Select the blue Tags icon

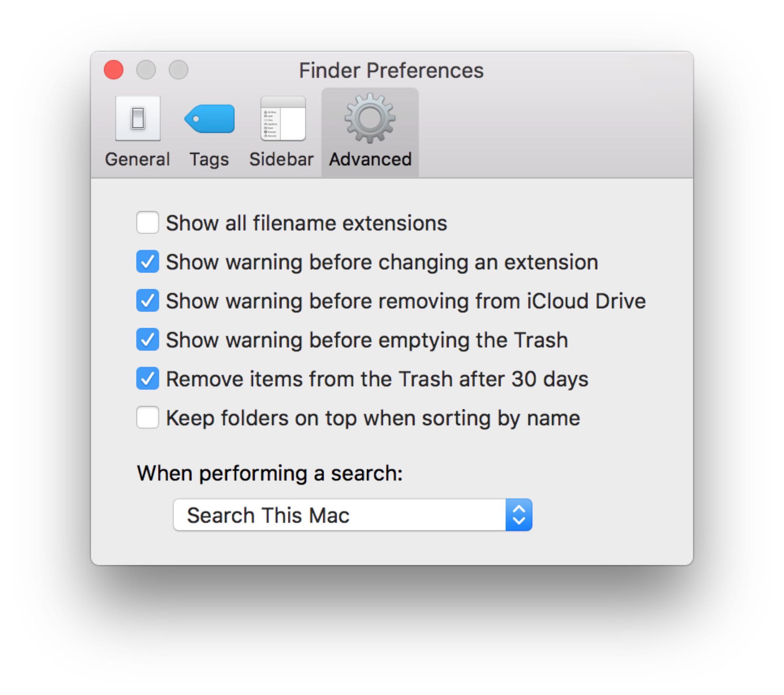209,119
